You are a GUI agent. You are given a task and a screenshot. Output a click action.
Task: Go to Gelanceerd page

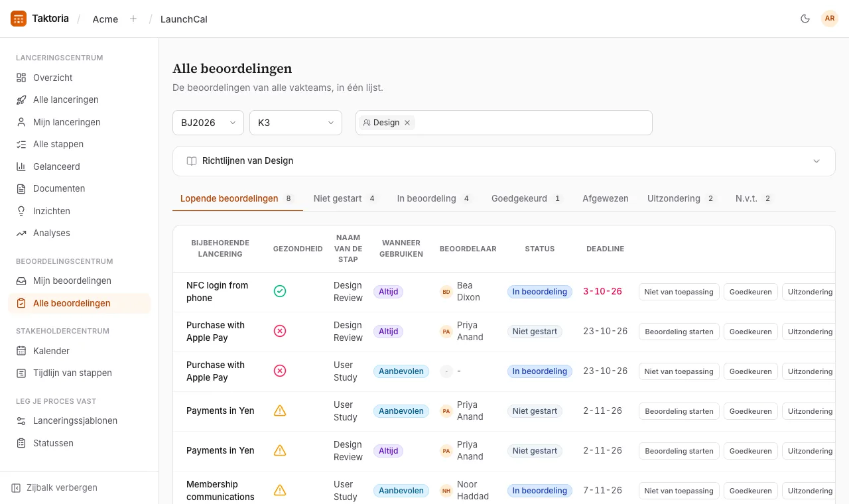80,166
